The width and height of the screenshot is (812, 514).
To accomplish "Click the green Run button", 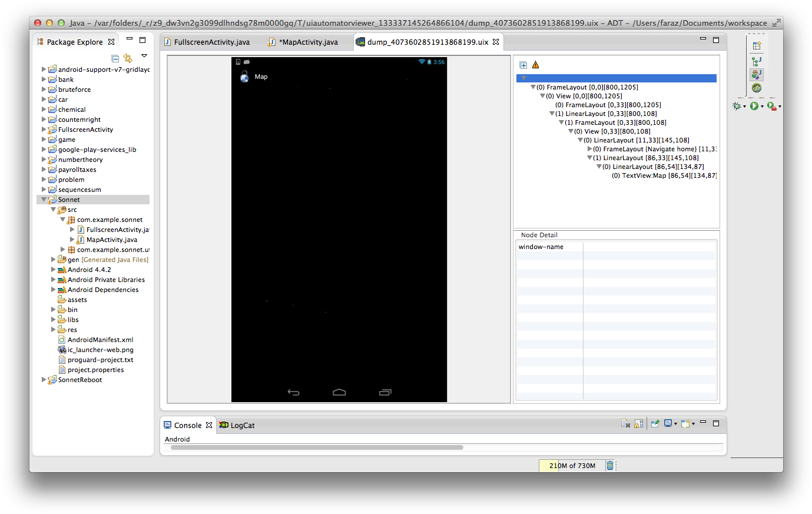I will 754,106.
